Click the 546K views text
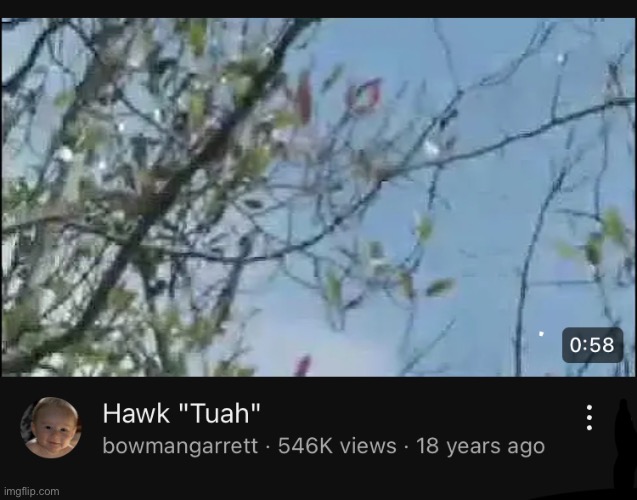This screenshot has width=637, height=500. (337, 446)
